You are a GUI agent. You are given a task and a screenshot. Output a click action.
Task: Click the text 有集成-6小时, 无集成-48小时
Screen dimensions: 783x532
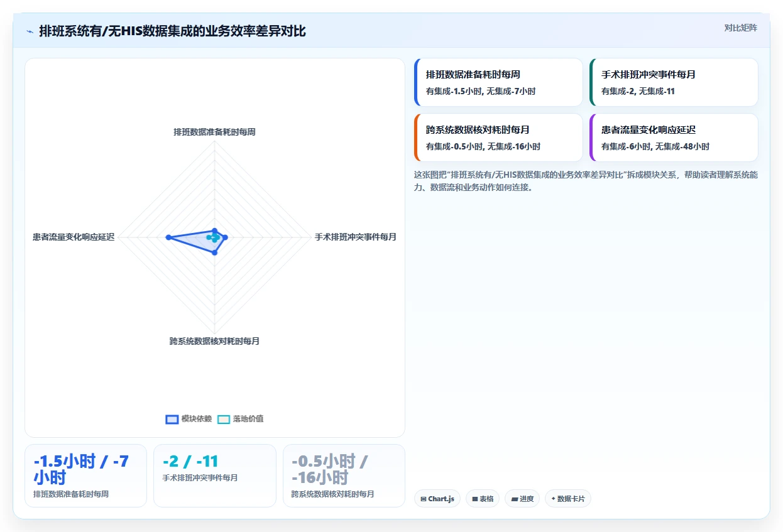point(655,146)
